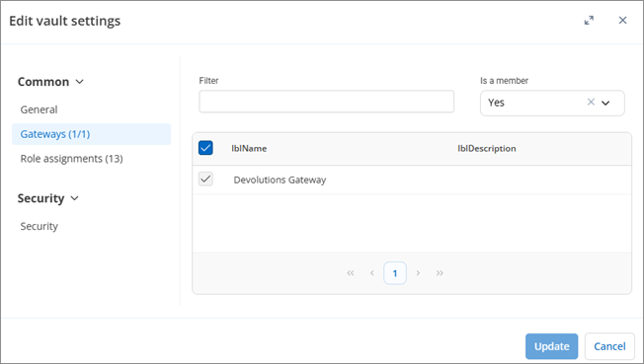
Task: Collapse the Security section chevron
Action: [x=74, y=198]
